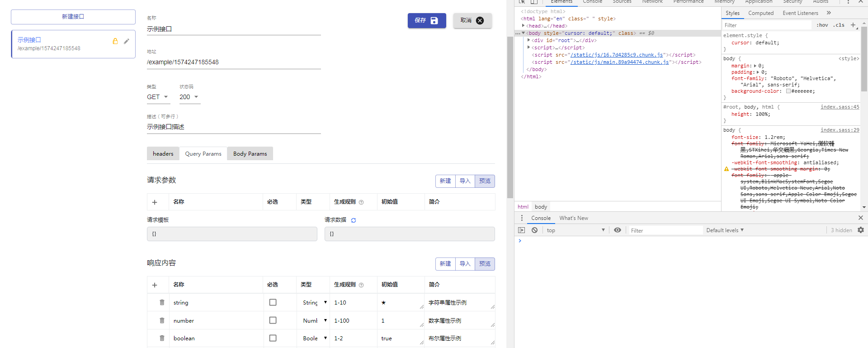Toggle 必选 checkbox for boolean row

(x=273, y=338)
